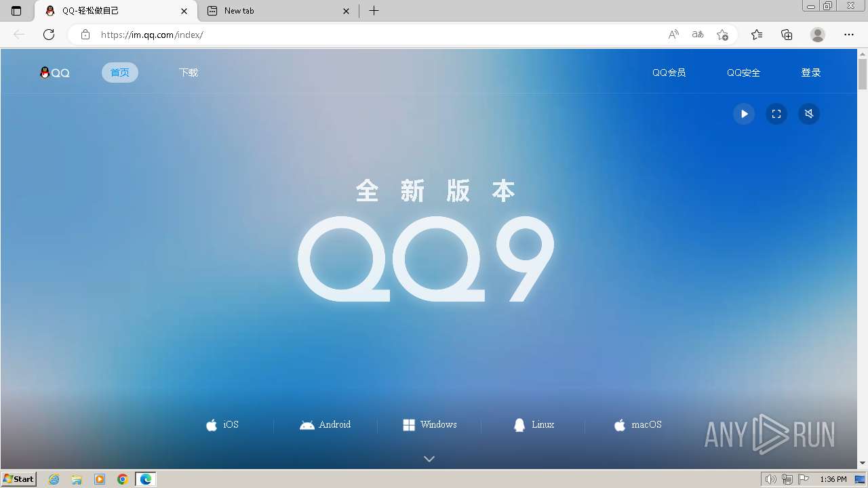Open the tab actions menu
This screenshot has width=868, height=488.
pyautogui.click(x=16, y=11)
